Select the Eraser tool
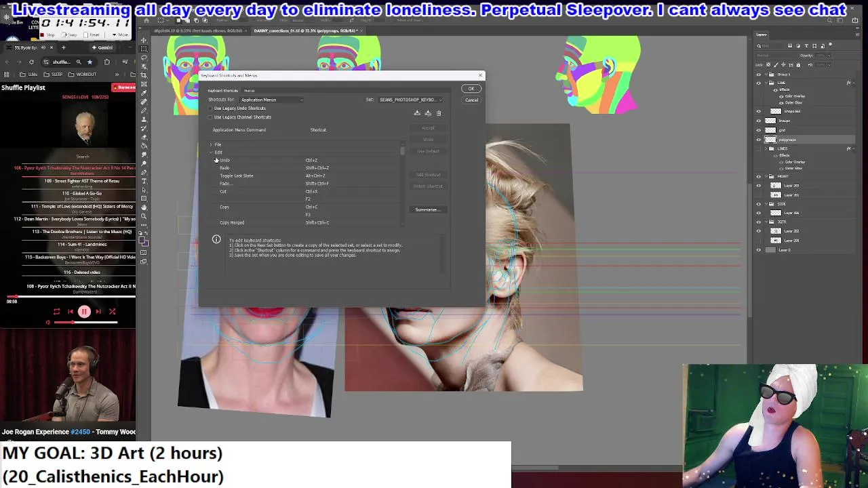Viewport: 868px width, 488px height. (x=145, y=137)
